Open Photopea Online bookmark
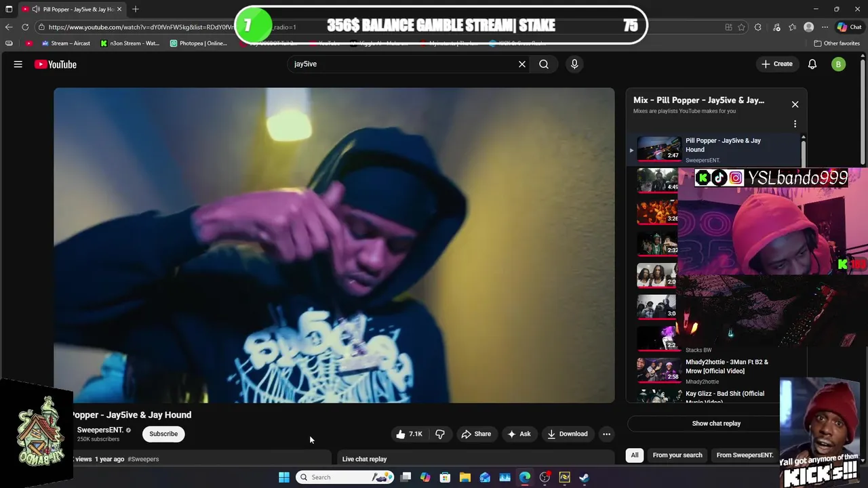This screenshot has height=488, width=868. coord(198,43)
